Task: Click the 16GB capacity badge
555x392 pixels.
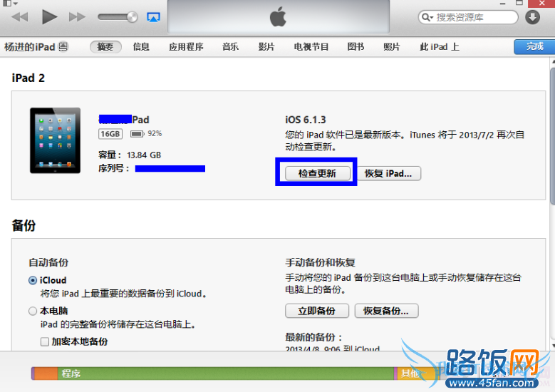Action: click(110, 134)
